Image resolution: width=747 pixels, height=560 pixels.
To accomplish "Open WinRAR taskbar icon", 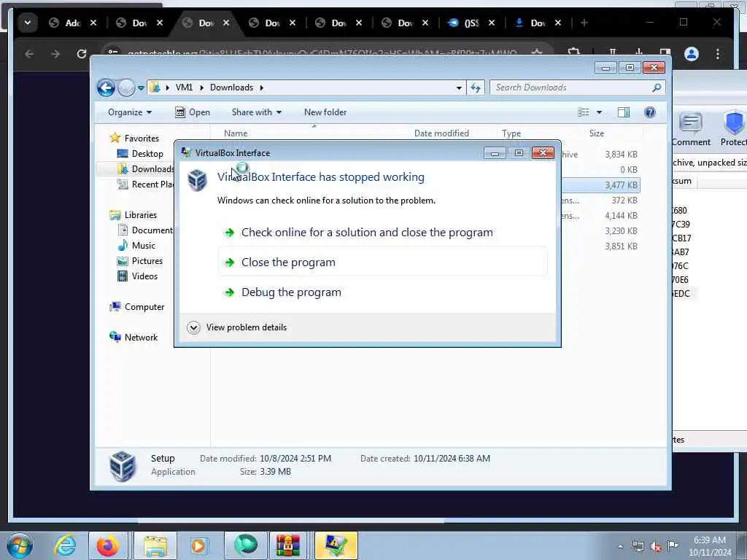I will point(287,545).
